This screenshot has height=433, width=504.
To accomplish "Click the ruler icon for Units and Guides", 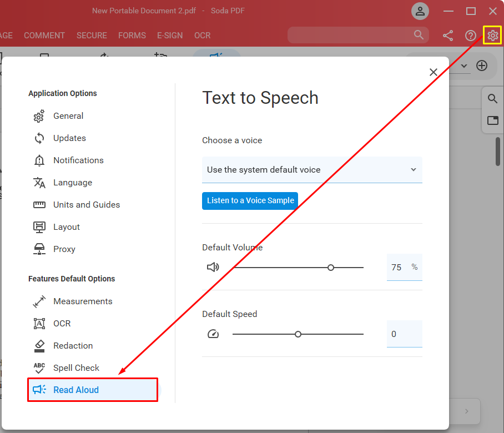I will [39, 205].
